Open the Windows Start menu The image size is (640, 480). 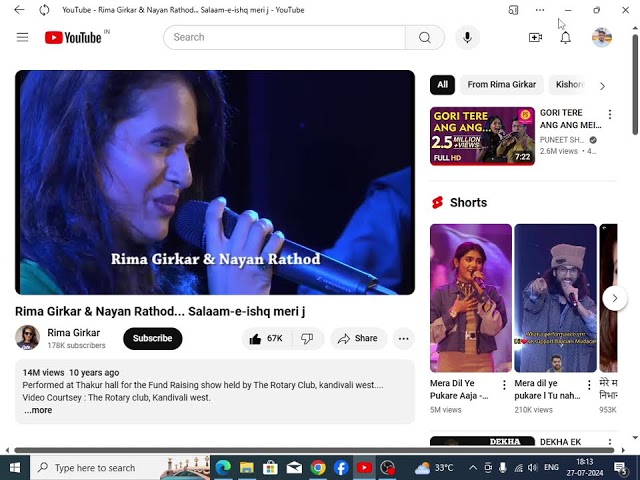(15, 468)
